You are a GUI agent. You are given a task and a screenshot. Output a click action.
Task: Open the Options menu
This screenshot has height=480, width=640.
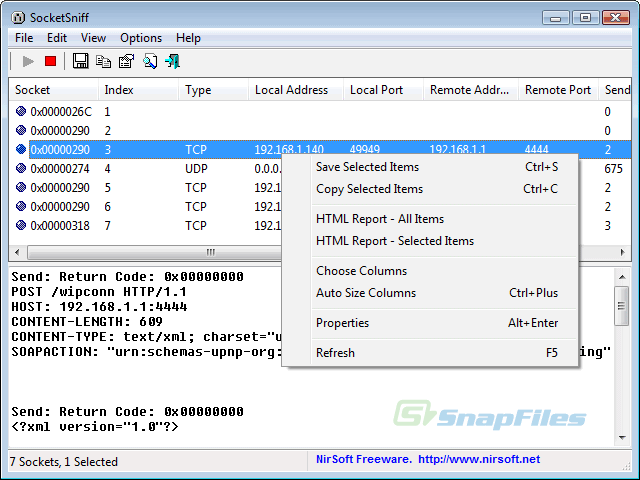pos(141,38)
